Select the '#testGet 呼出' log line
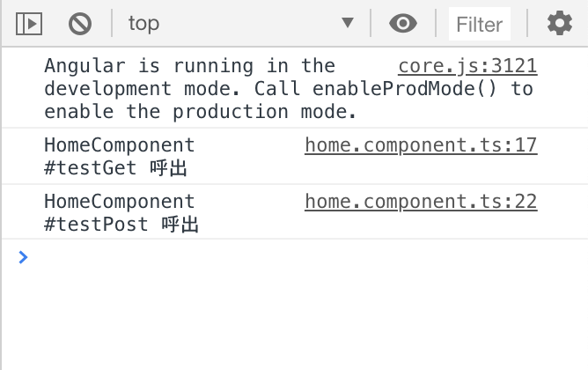This screenshot has width=588, height=370. pos(115,167)
